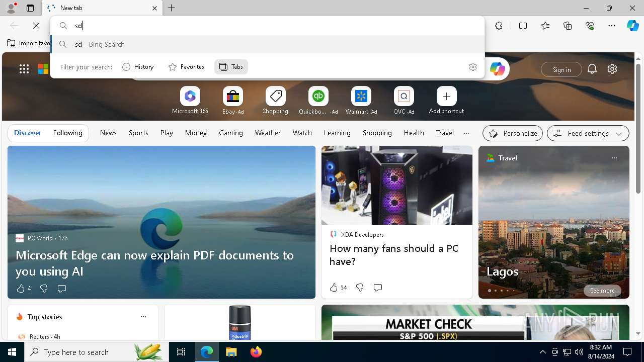Open the Extensions icon
644x362 pixels.
[x=499, y=26]
